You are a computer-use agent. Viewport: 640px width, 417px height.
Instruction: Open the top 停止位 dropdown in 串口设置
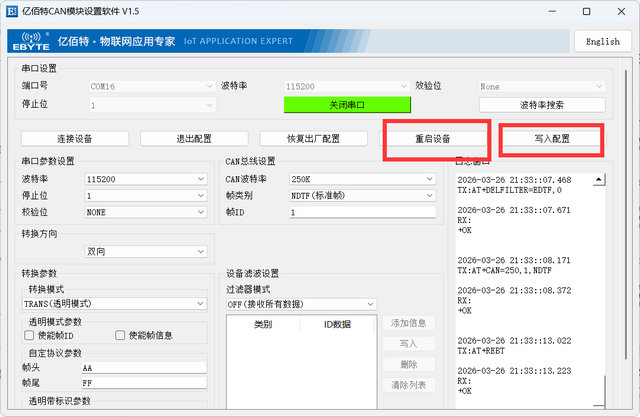[x=152, y=105]
